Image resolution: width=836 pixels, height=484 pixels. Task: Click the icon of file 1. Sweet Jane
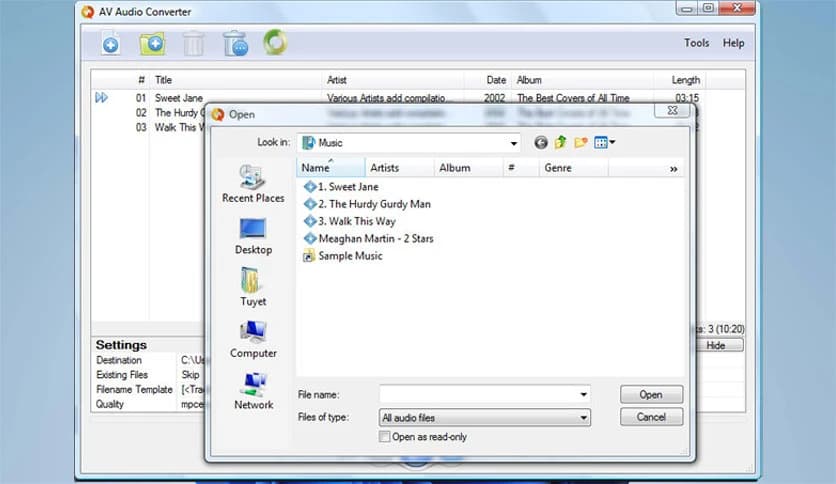click(310, 187)
